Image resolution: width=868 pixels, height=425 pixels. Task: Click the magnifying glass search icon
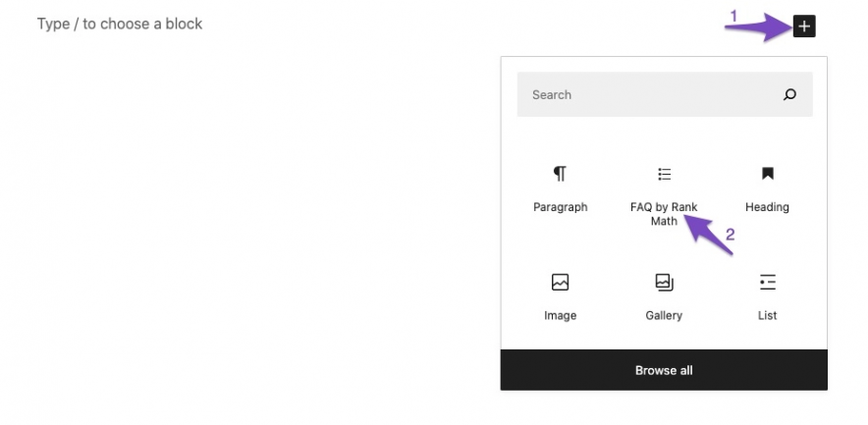coord(789,95)
